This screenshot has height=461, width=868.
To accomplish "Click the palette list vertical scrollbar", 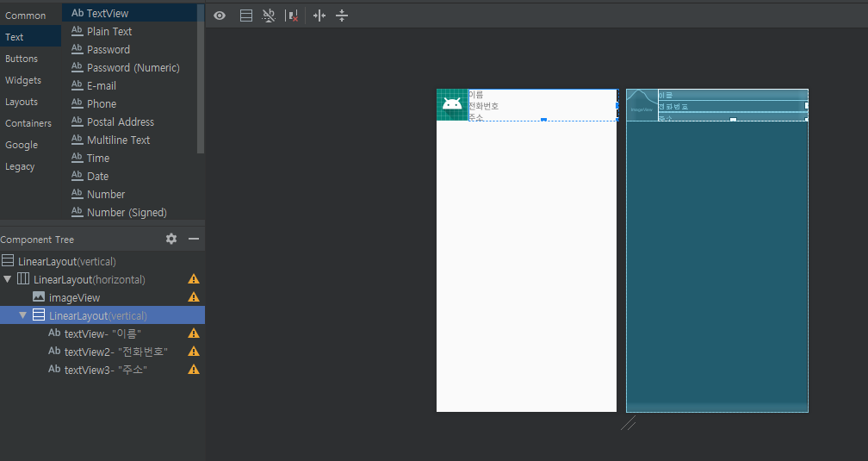I will click(x=201, y=78).
